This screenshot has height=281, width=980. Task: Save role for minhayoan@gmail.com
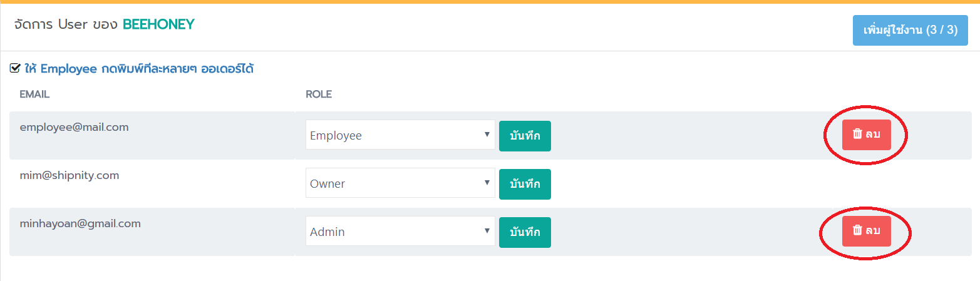pyautogui.click(x=525, y=232)
